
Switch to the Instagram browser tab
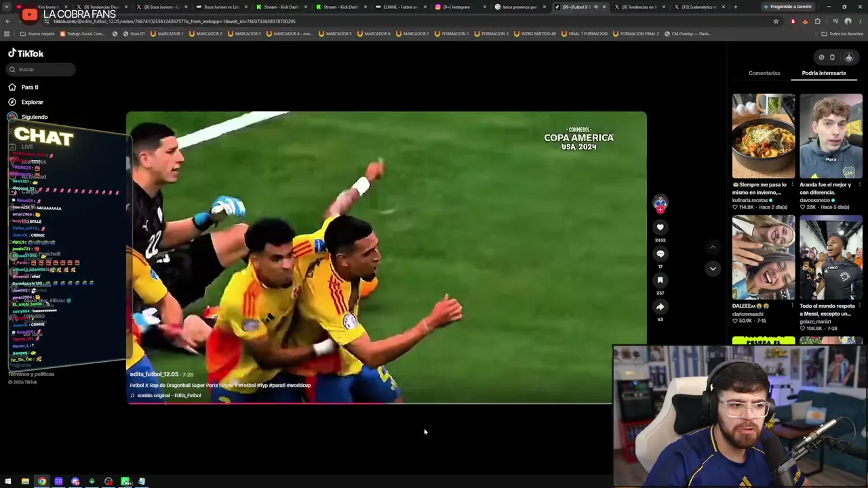pos(459,7)
